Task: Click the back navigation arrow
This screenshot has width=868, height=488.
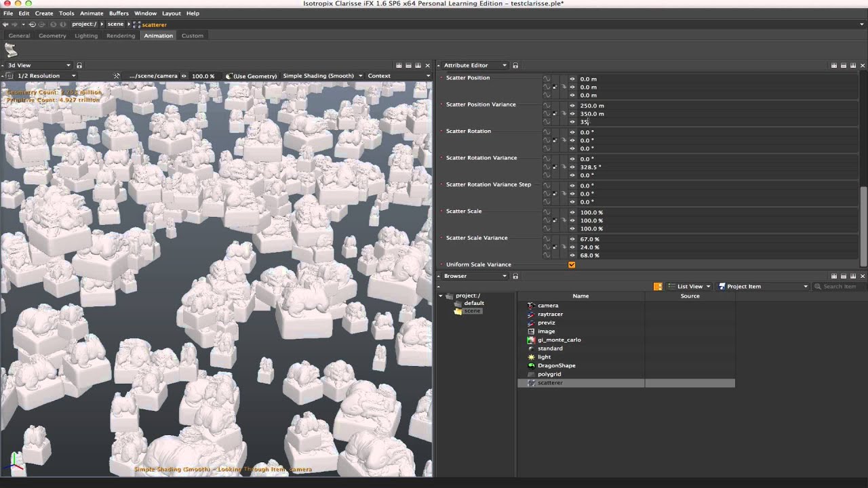Action: (x=5, y=24)
